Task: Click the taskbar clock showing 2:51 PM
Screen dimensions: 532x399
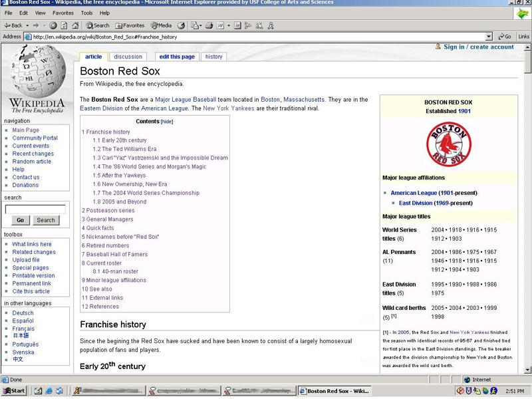Action: coord(515,391)
